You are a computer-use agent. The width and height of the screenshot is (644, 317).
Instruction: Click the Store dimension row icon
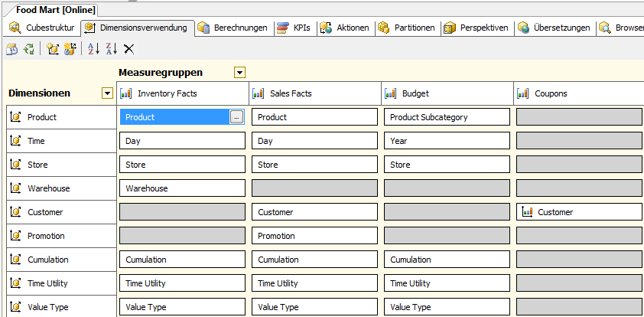point(15,165)
